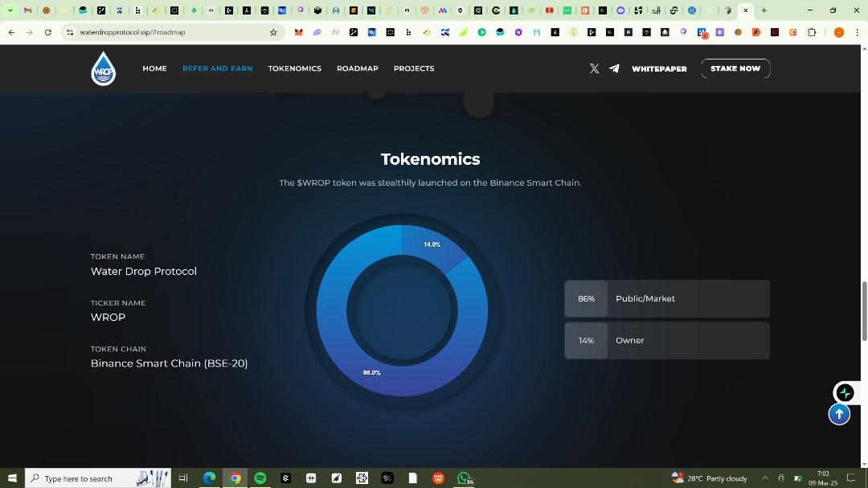Open the browser Extensions puzzle icon
Screen dimensions: 868x488
(x=812, y=32)
